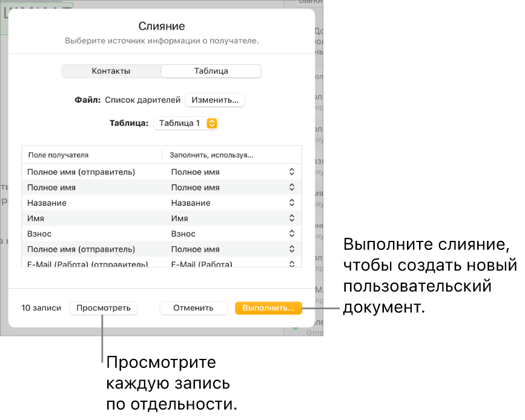Select the E-Mail (Работа) (отправитель) field cell
The image size is (525, 420).
[92, 263]
